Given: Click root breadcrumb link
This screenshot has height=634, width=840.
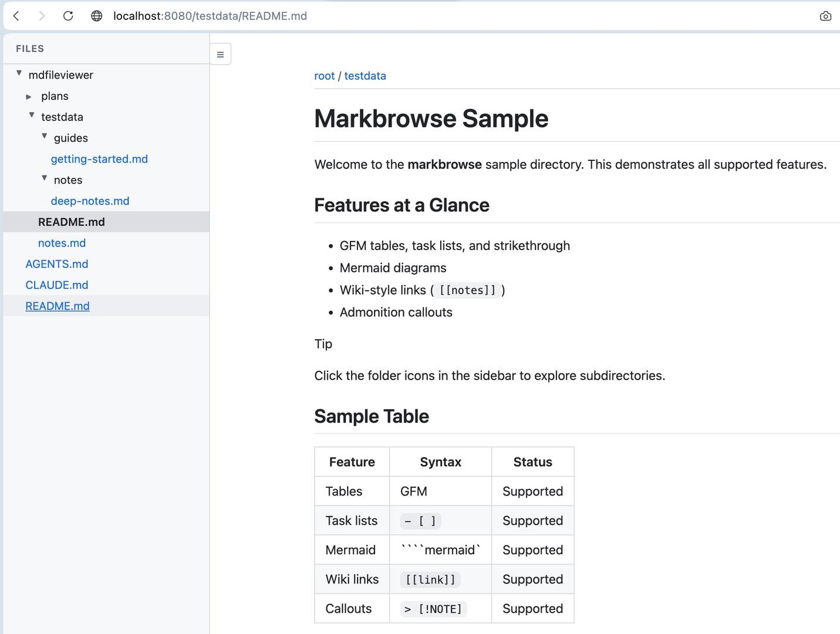Looking at the screenshot, I should [x=325, y=76].
